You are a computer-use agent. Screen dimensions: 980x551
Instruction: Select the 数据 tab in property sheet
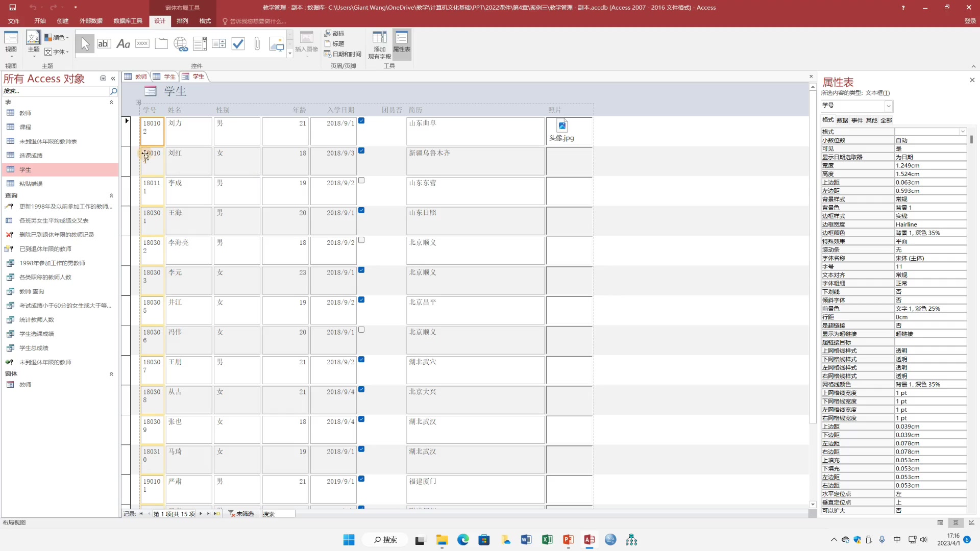click(842, 120)
